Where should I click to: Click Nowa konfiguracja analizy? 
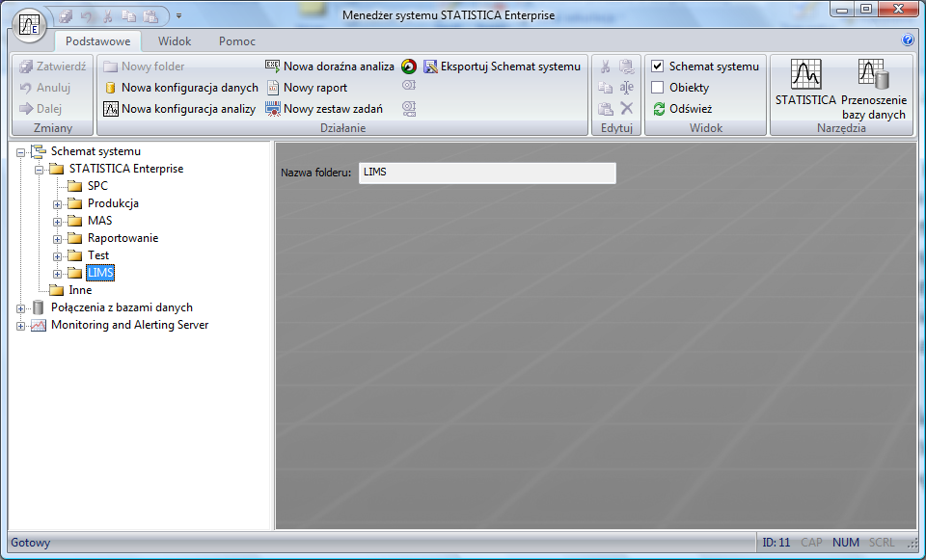pos(179,109)
